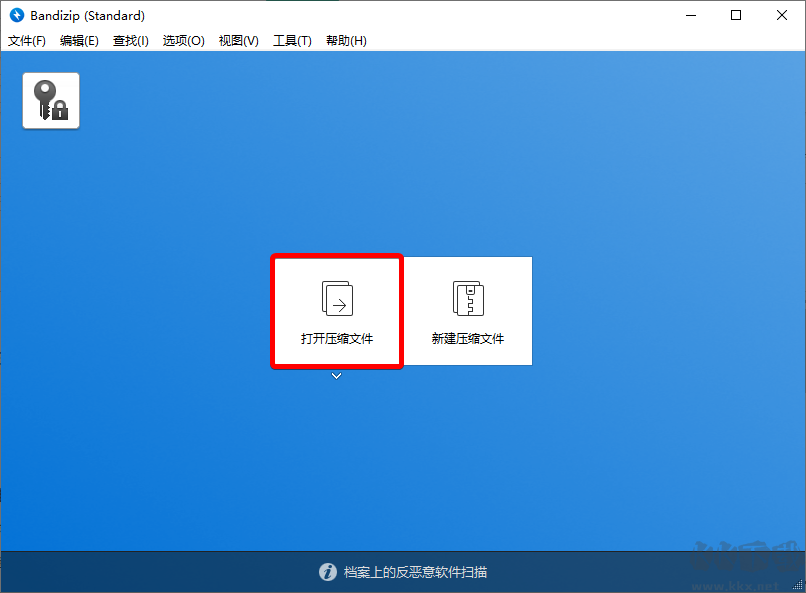Minimize the Bandizip window
This screenshot has width=806, height=593.
click(x=690, y=16)
